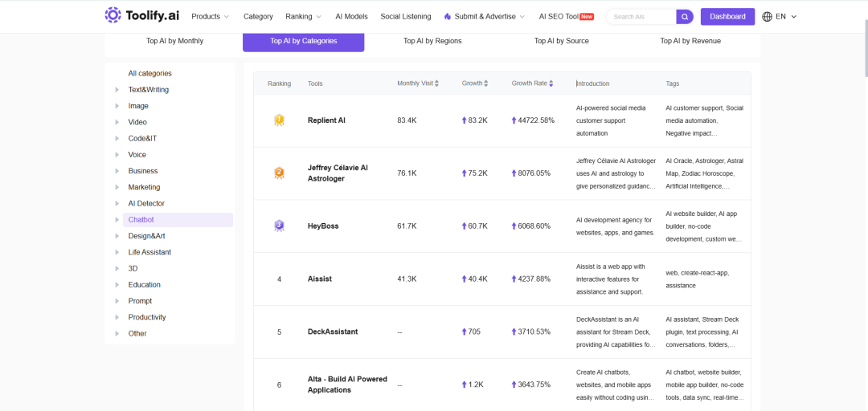This screenshot has width=868, height=411.
Task: Click the 6068.60% growth rate value
Action: pos(534,226)
